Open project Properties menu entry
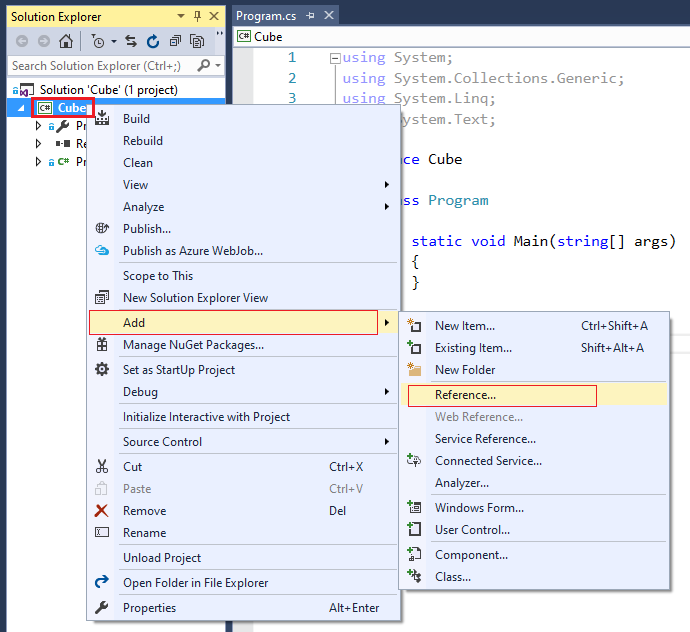 [244, 608]
